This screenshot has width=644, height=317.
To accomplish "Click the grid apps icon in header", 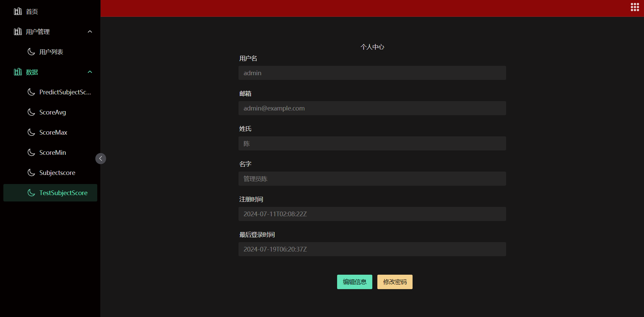I will pos(635,7).
